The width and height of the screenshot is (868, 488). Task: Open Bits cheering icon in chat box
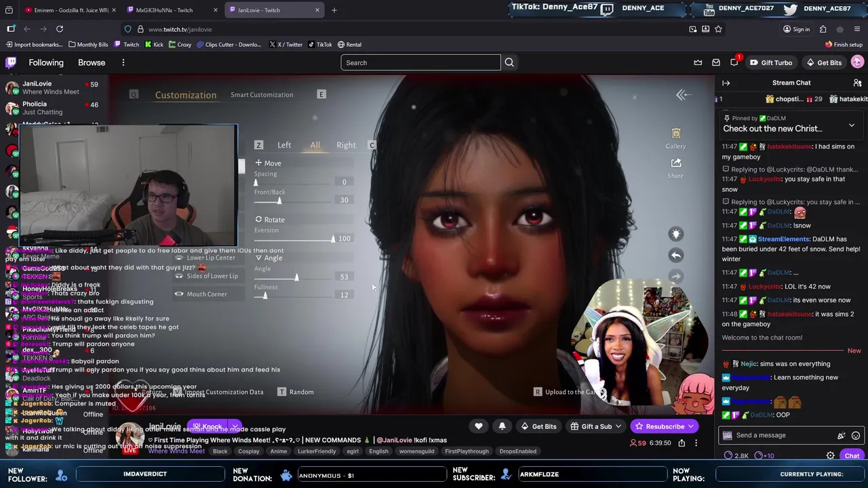[842, 436]
